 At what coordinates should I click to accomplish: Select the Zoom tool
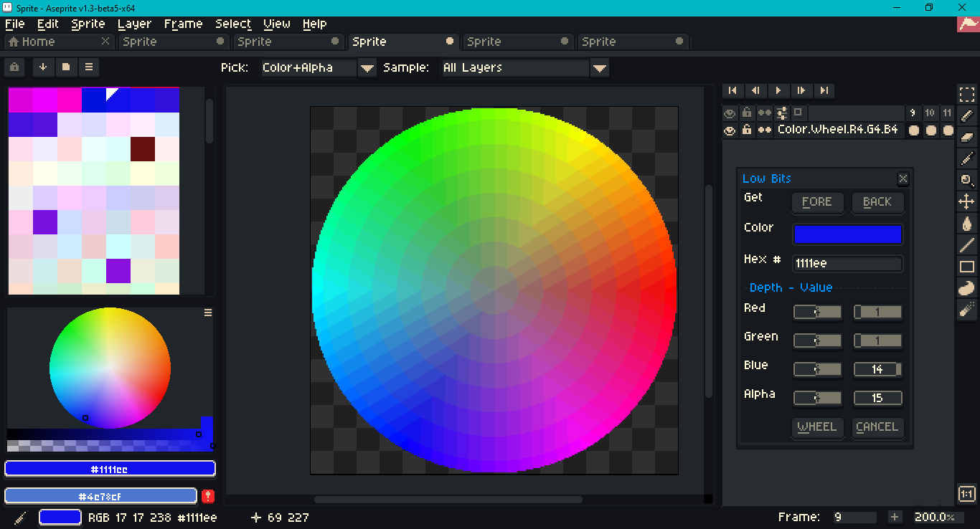(966, 181)
